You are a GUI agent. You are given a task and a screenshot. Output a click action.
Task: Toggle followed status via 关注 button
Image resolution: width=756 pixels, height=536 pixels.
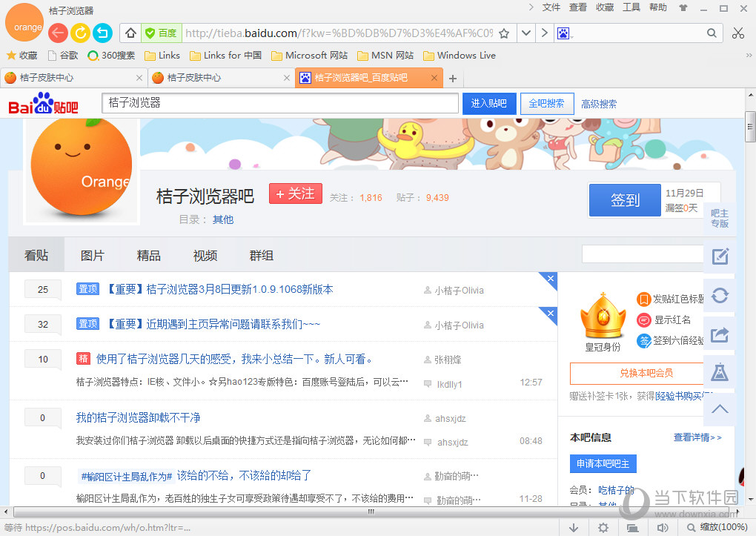pos(295,193)
